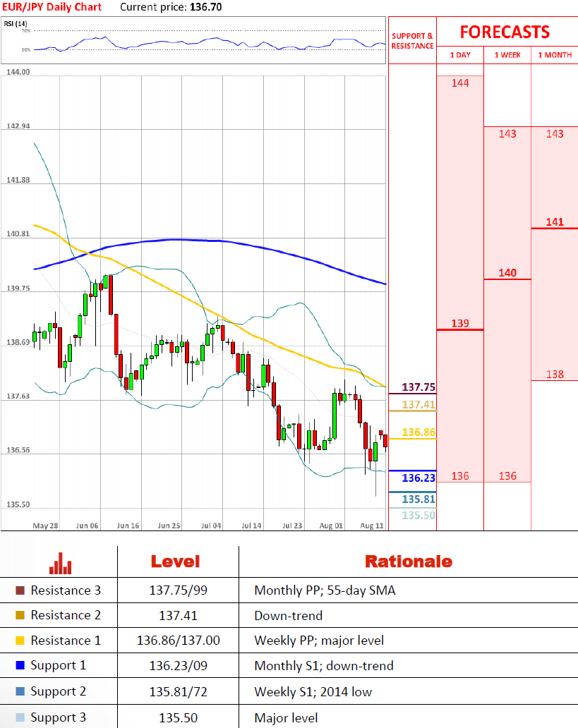Click the 136 value in 1 DAY forecast
The height and width of the screenshot is (728, 578).
(x=460, y=476)
